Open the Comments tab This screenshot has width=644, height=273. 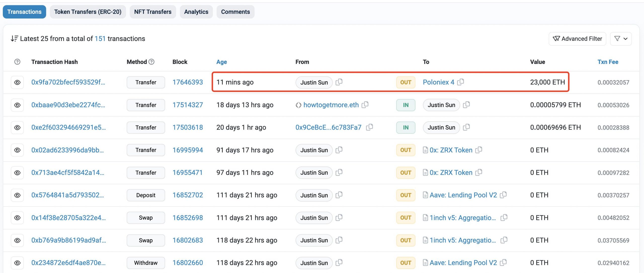pyautogui.click(x=235, y=12)
